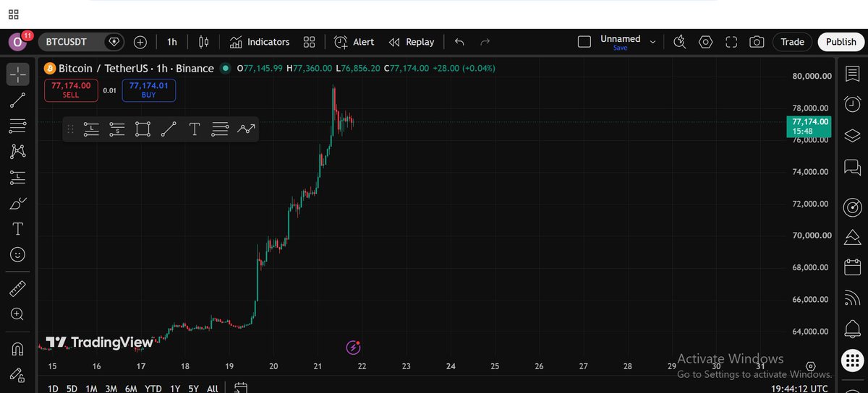
Task: Open the XABCD patterns tool group
Action: pyautogui.click(x=18, y=152)
